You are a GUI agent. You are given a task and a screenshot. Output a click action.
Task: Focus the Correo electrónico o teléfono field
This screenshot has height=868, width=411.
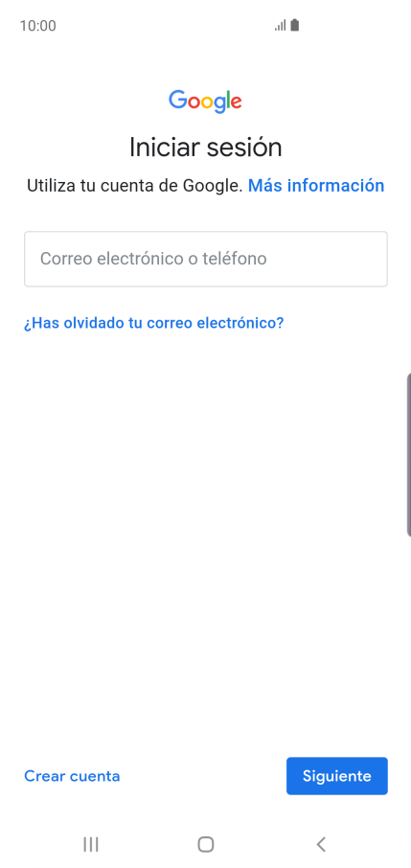click(x=205, y=259)
